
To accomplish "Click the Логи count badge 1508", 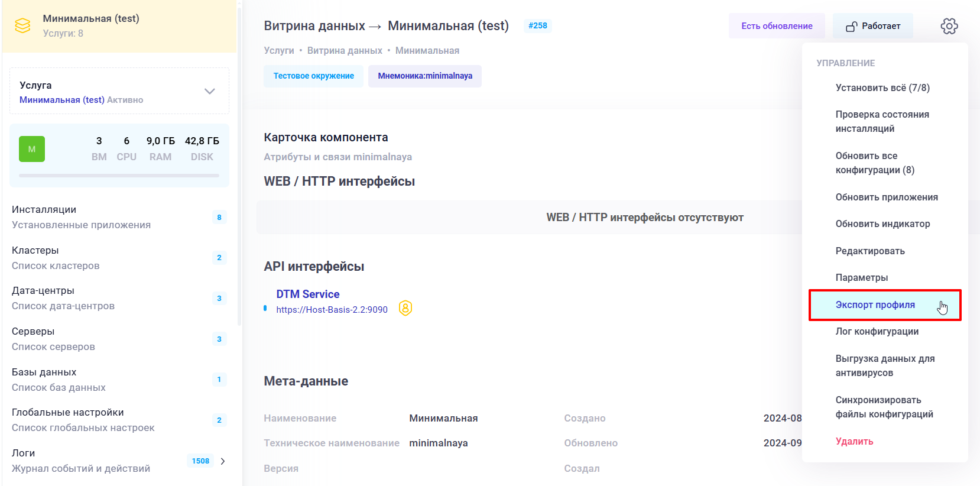I will 200,461.
